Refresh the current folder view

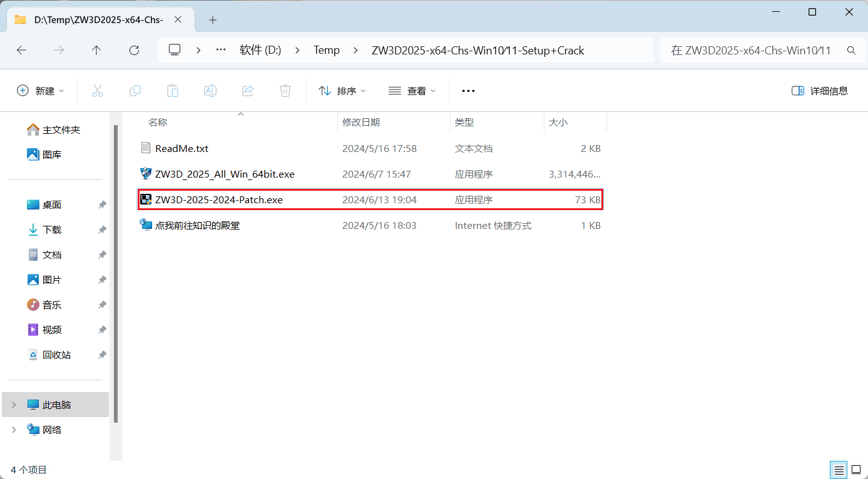tap(134, 50)
